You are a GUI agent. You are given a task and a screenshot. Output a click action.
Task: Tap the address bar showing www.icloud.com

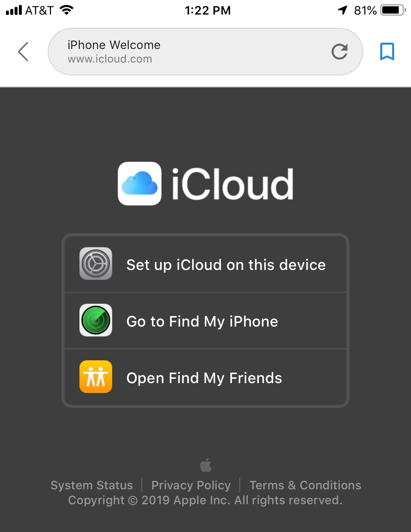click(206, 52)
